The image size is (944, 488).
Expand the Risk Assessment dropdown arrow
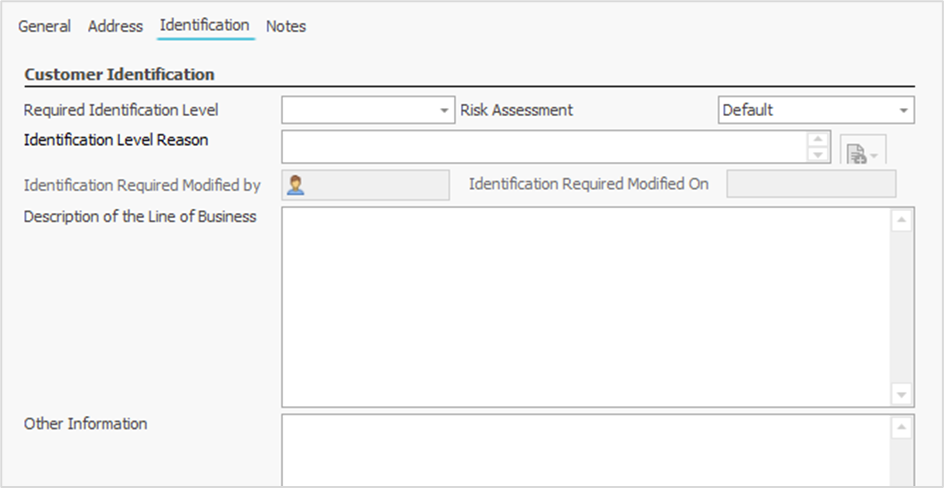[x=903, y=111]
